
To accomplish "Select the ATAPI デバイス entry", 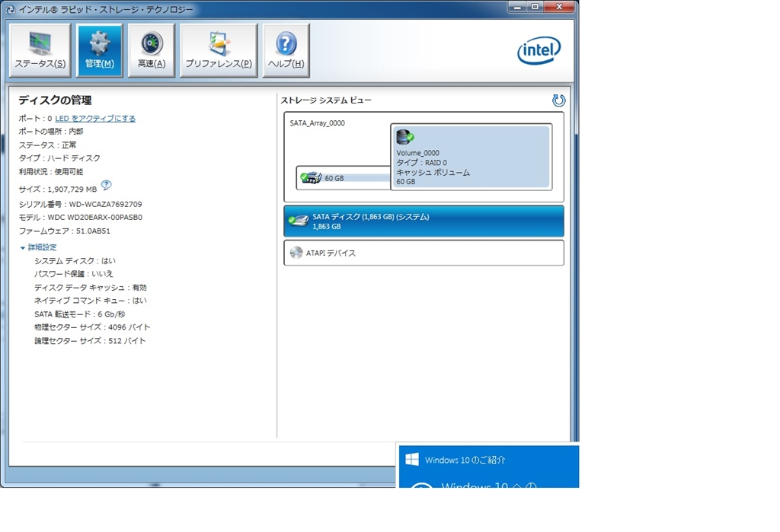I will coord(424,253).
